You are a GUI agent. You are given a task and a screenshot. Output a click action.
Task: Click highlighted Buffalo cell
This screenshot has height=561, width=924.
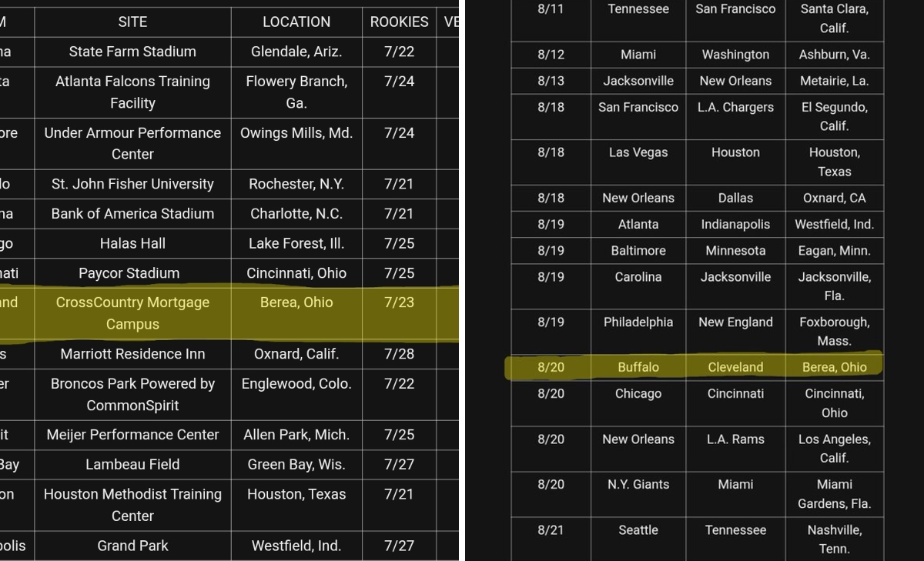click(x=638, y=367)
